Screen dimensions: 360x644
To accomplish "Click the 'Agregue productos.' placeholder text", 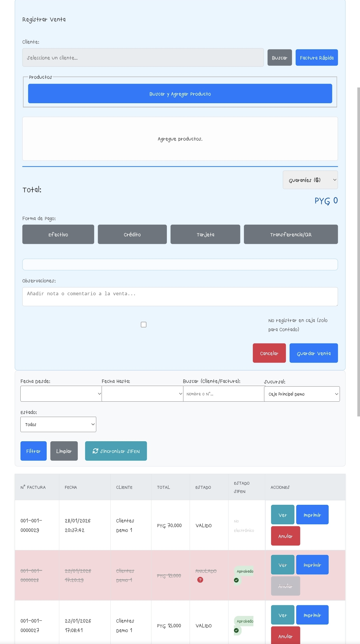I will [x=180, y=139].
